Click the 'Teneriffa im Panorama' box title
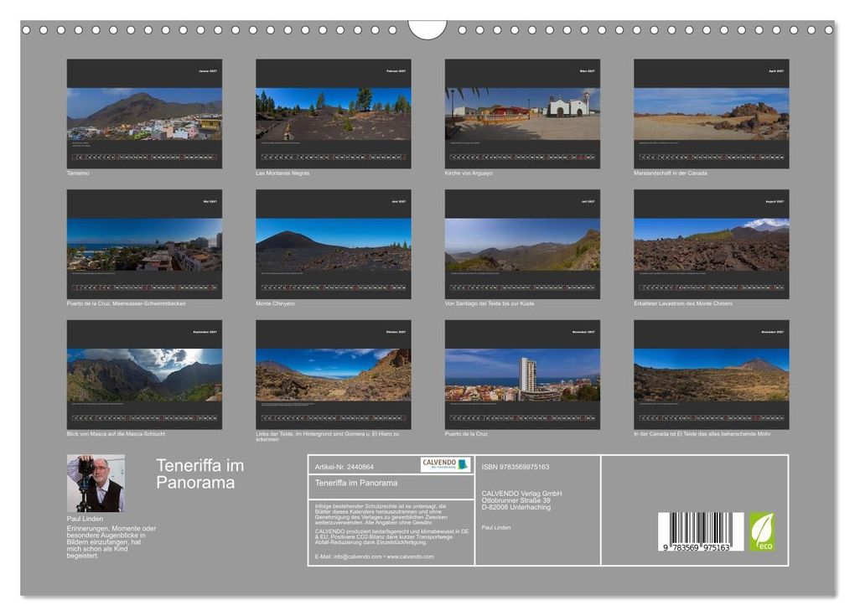The width and height of the screenshot is (855, 616). (x=356, y=483)
